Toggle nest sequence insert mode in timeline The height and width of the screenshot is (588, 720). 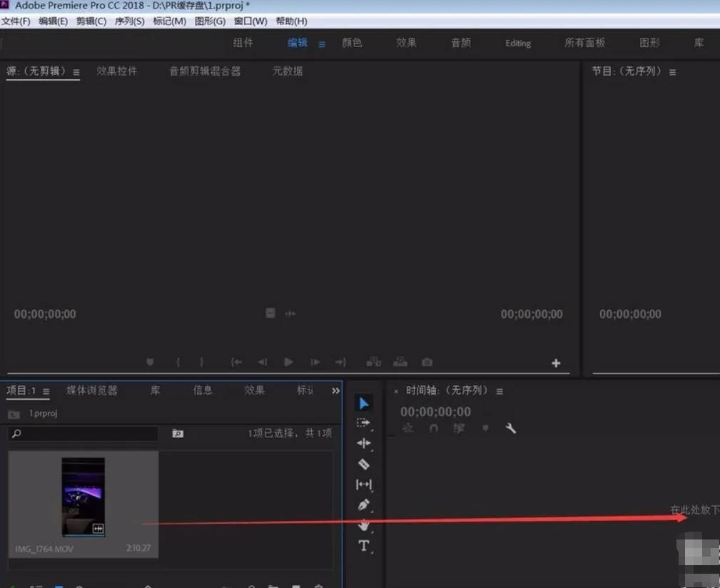407,428
